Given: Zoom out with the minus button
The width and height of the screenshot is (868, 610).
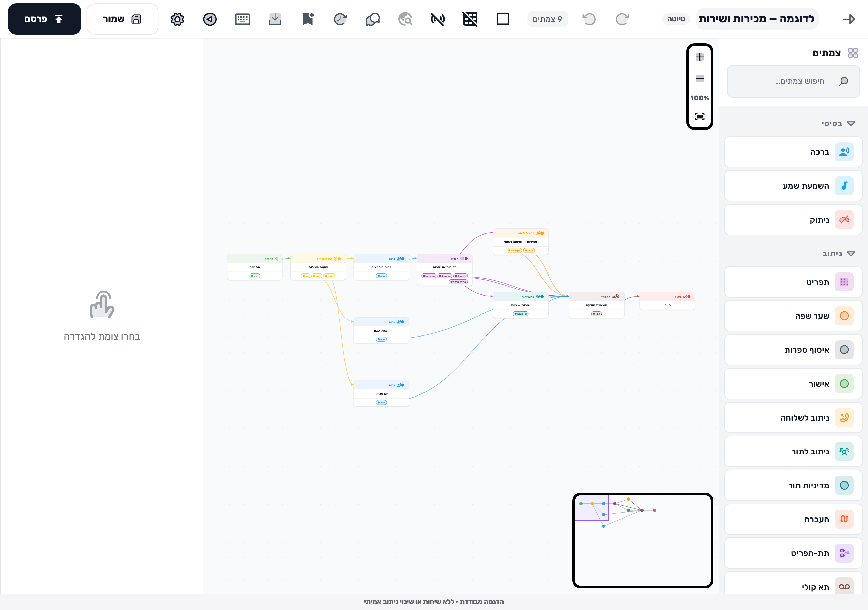Looking at the screenshot, I should (x=700, y=79).
